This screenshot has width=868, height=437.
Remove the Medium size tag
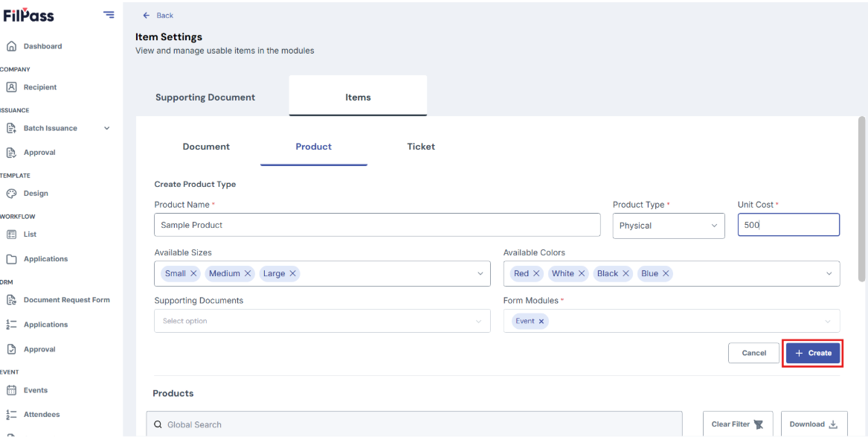tap(248, 273)
